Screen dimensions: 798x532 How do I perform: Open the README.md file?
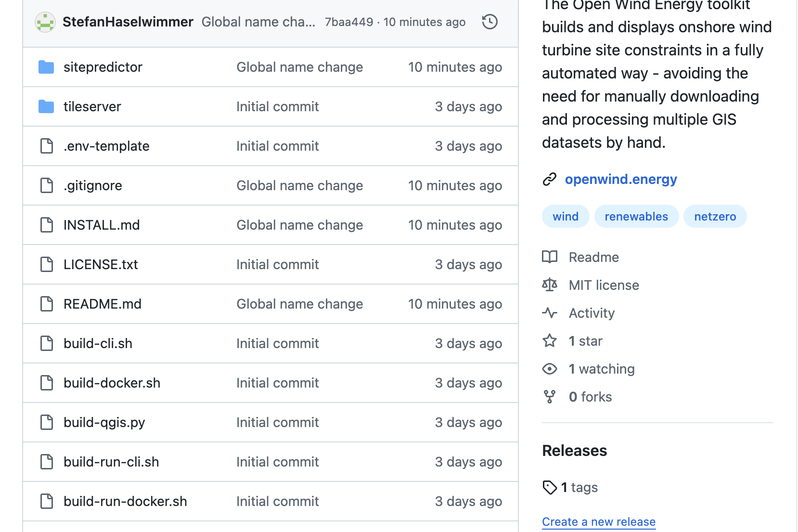point(103,304)
